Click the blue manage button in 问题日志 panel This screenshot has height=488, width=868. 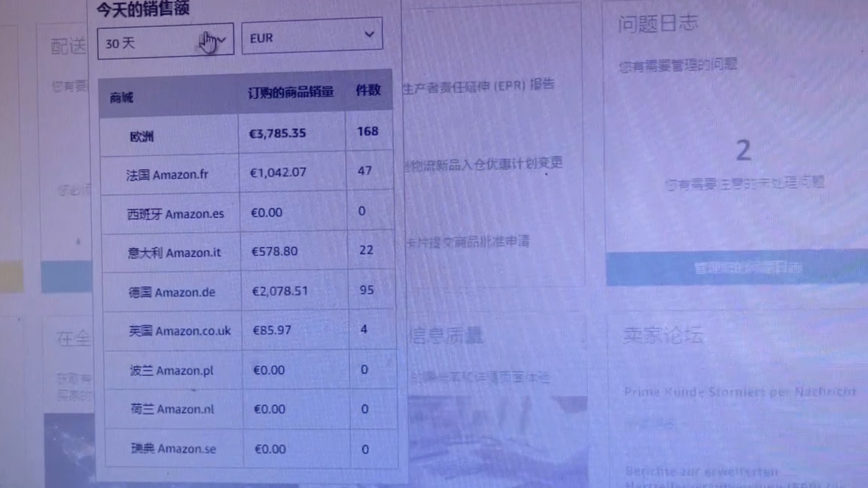(x=748, y=267)
